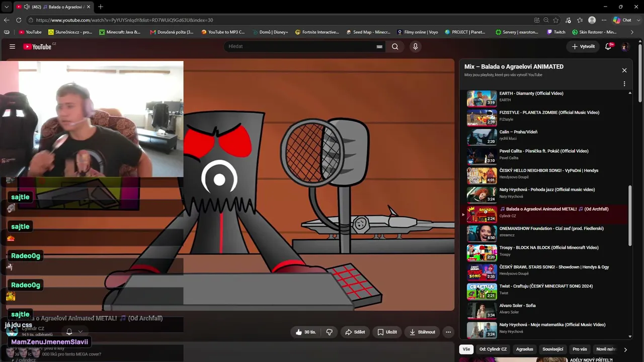Open the vertical tabs icon in bookmarks bar
This screenshot has width=644, height=362.
(7, 32)
